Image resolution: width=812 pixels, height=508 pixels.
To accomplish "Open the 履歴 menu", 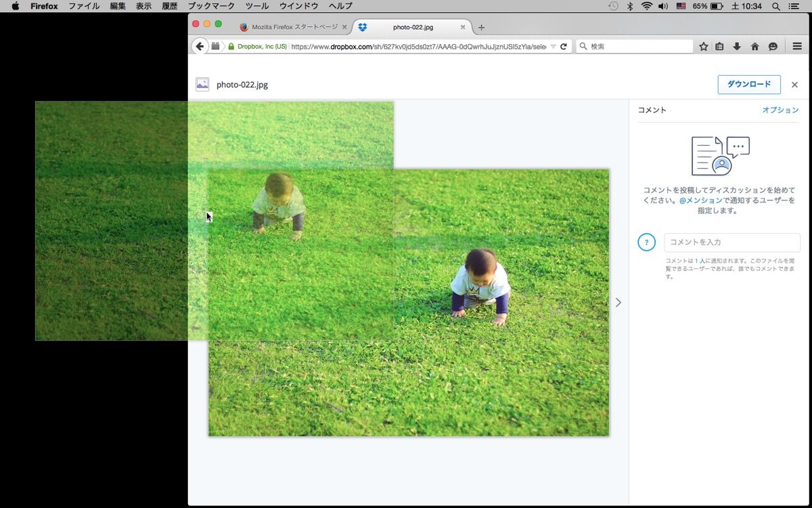I will [170, 6].
